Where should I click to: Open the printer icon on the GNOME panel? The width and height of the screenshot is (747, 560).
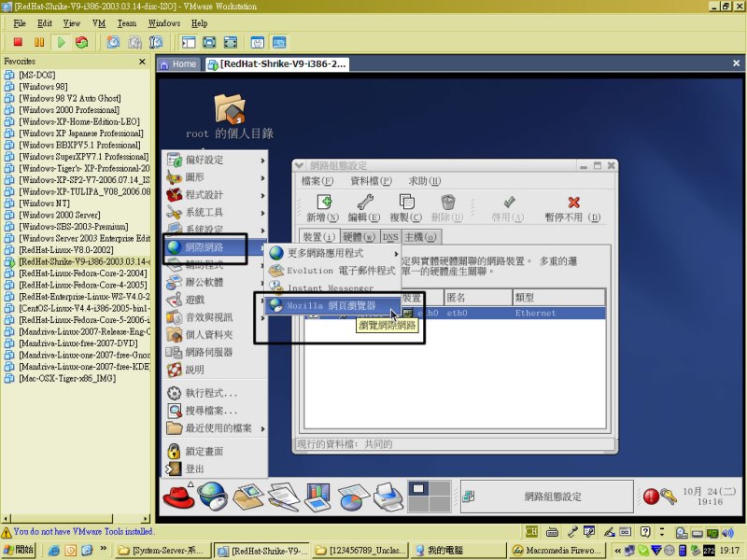click(388, 497)
